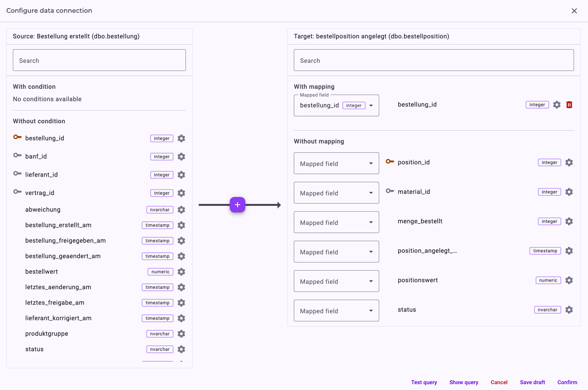The width and height of the screenshot is (588, 390).
Task: Click the purple plus add-connection button
Action: coord(238,205)
